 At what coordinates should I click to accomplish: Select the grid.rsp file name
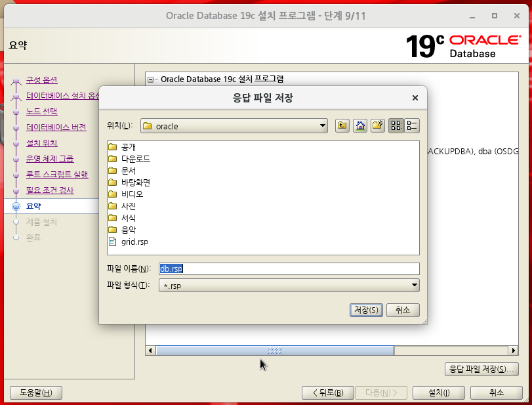click(134, 242)
